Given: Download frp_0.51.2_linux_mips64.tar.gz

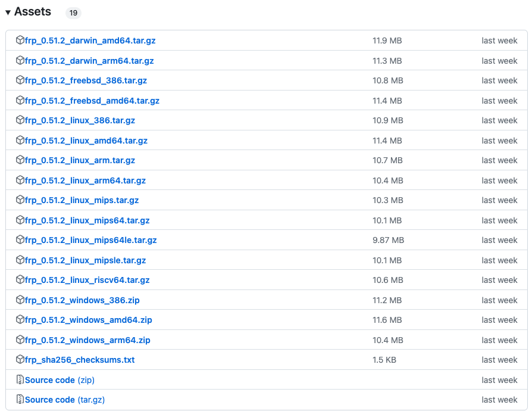Looking at the screenshot, I should coord(87,221).
